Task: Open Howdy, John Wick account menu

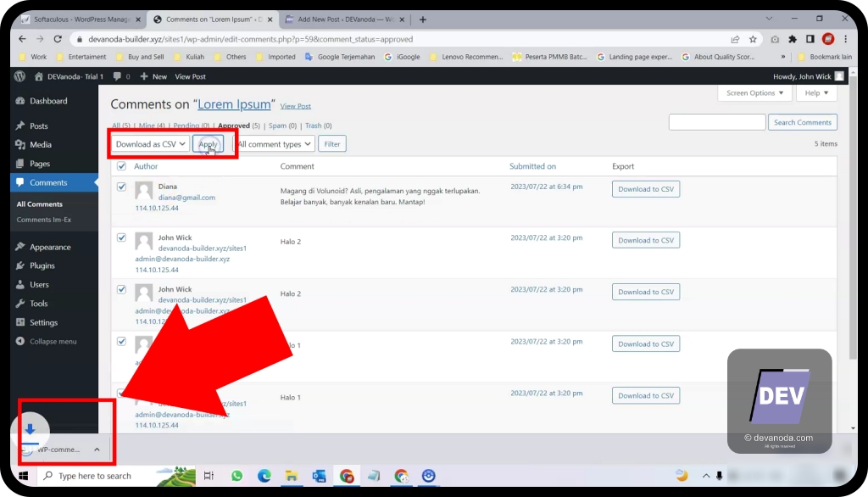Action: point(808,76)
